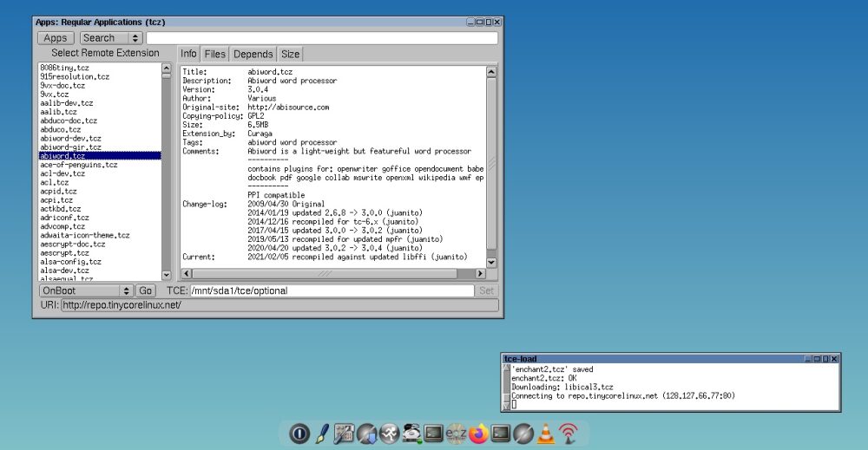Launch Firefox from the dock

(479, 434)
